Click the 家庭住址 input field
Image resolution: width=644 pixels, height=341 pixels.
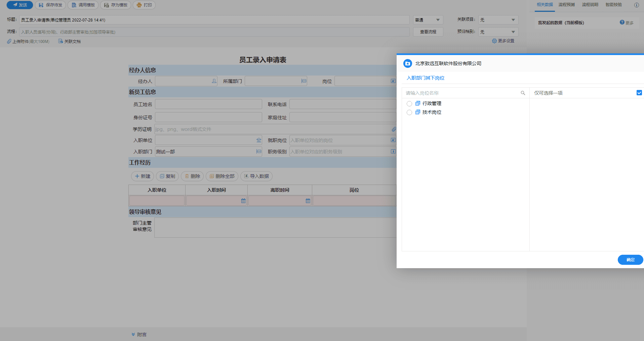343,117
